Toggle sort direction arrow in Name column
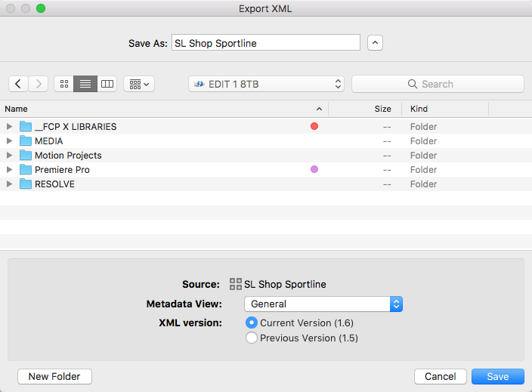 [x=319, y=109]
